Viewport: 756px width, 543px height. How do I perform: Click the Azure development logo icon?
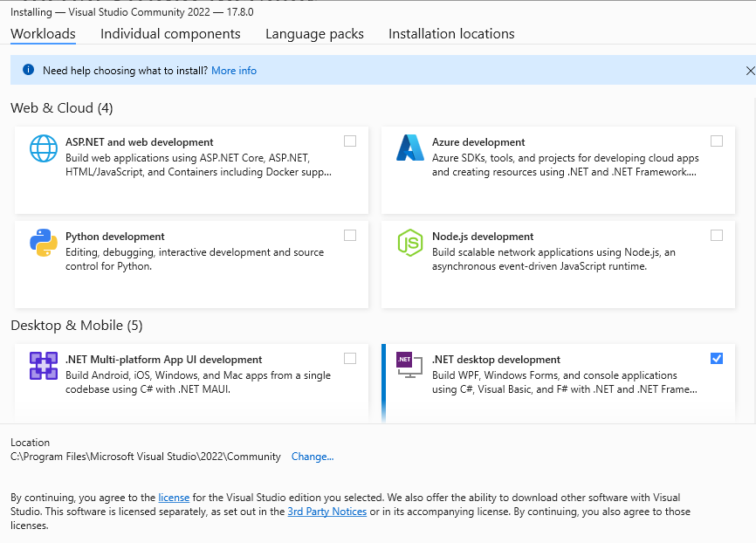pyautogui.click(x=409, y=148)
